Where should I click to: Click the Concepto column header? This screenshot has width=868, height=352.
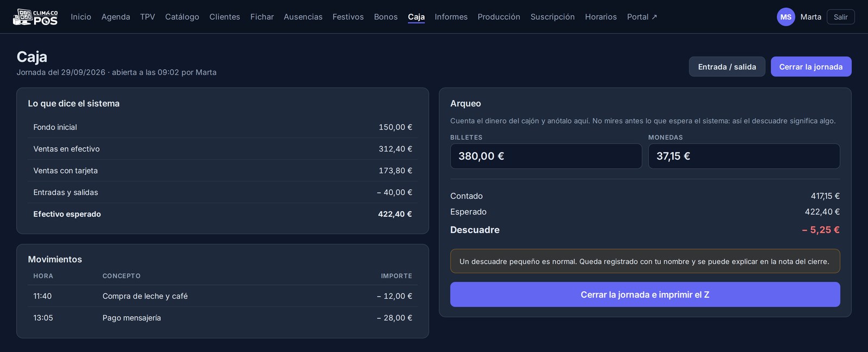pyautogui.click(x=122, y=276)
